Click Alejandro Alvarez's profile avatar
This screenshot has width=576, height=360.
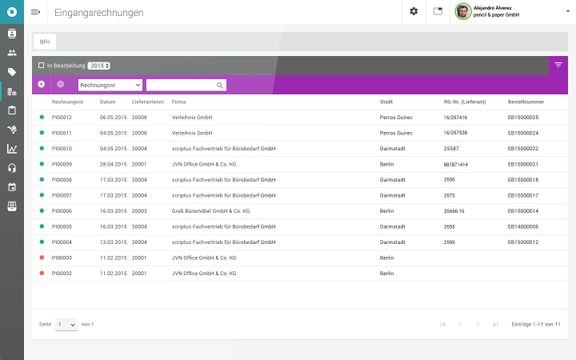pyautogui.click(x=463, y=11)
